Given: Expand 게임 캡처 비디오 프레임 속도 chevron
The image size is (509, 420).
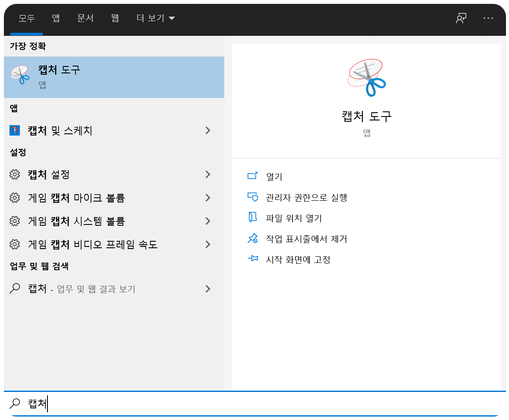Looking at the screenshot, I should (208, 244).
